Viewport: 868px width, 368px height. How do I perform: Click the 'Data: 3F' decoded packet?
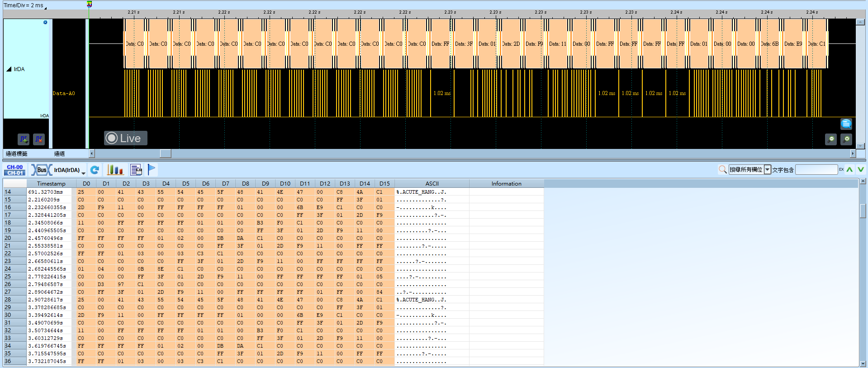464,44
